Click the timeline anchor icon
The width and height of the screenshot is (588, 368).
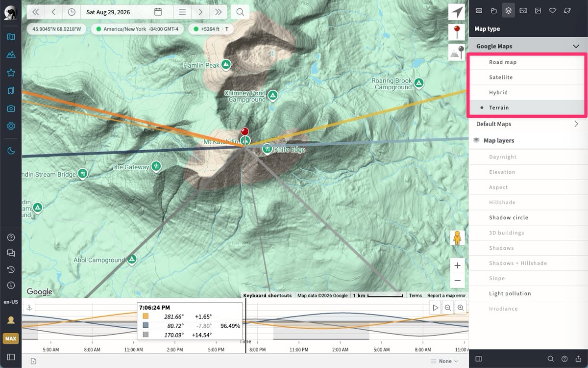click(29, 308)
